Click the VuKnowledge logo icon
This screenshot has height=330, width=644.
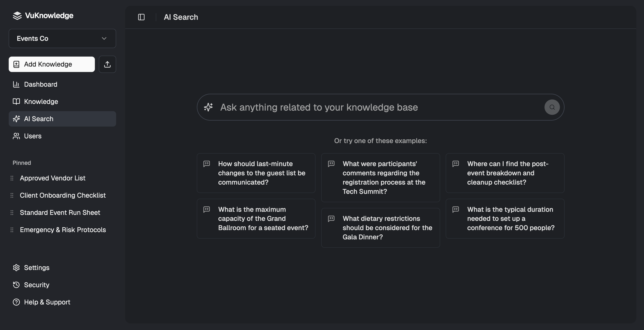tap(17, 15)
